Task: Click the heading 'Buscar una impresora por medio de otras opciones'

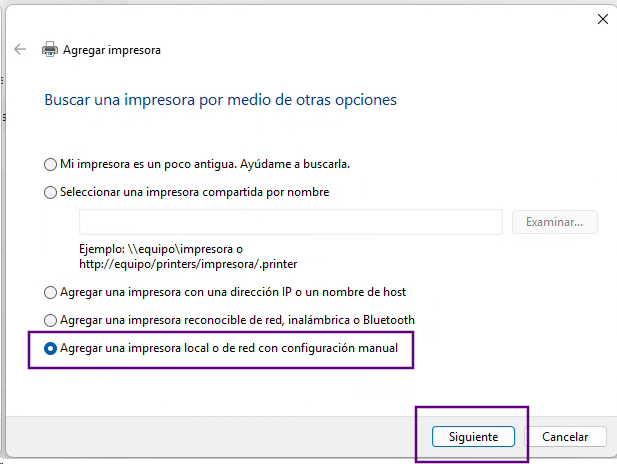Action: point(220,100)
